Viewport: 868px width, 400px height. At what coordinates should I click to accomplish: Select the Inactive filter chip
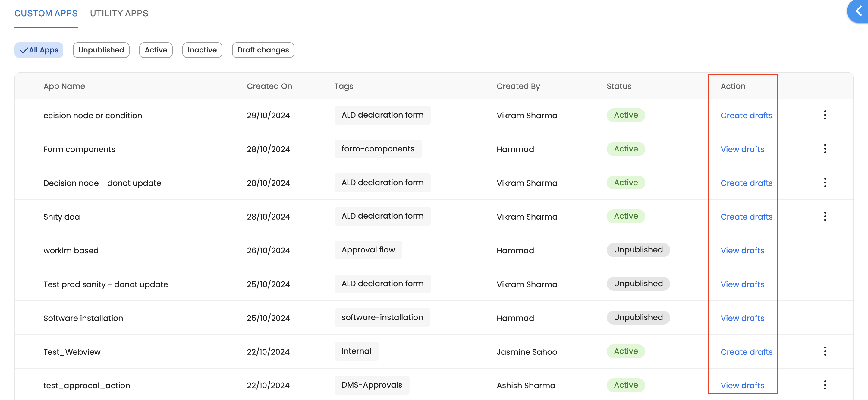[202, 50]
